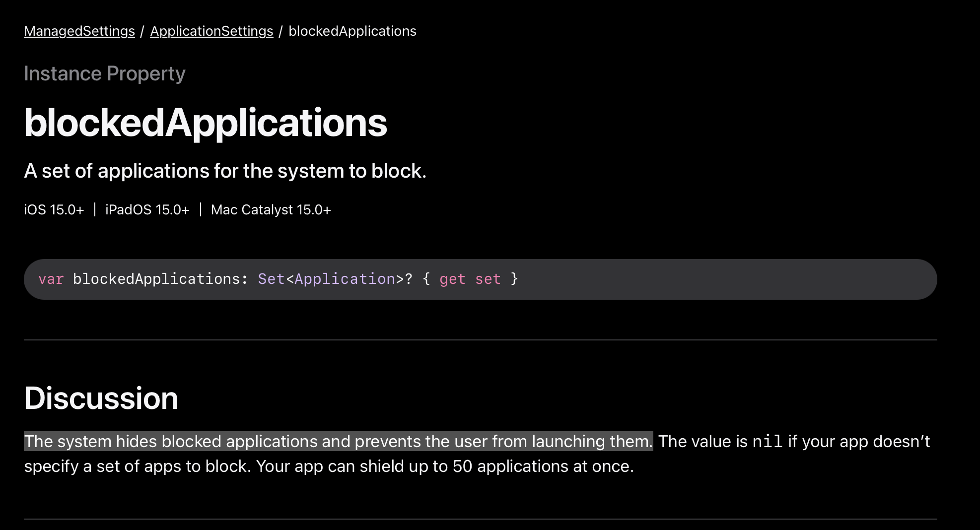
Task: Click the large blockedApplications page title
Action: coord(205,123)
